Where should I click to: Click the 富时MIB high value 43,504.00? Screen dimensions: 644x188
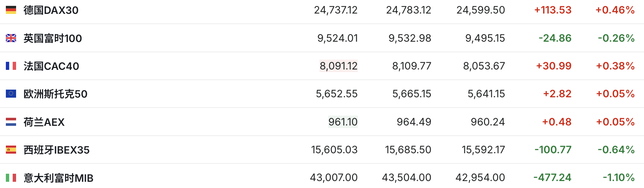click(x=406, y=178)
